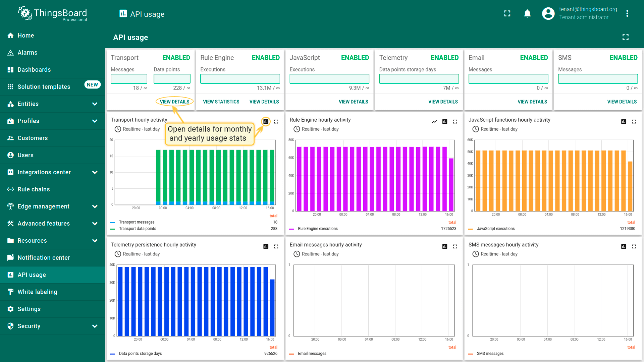644x362 pixels.
Task: Expand the Edge management chevron
Action: (95, 206)
